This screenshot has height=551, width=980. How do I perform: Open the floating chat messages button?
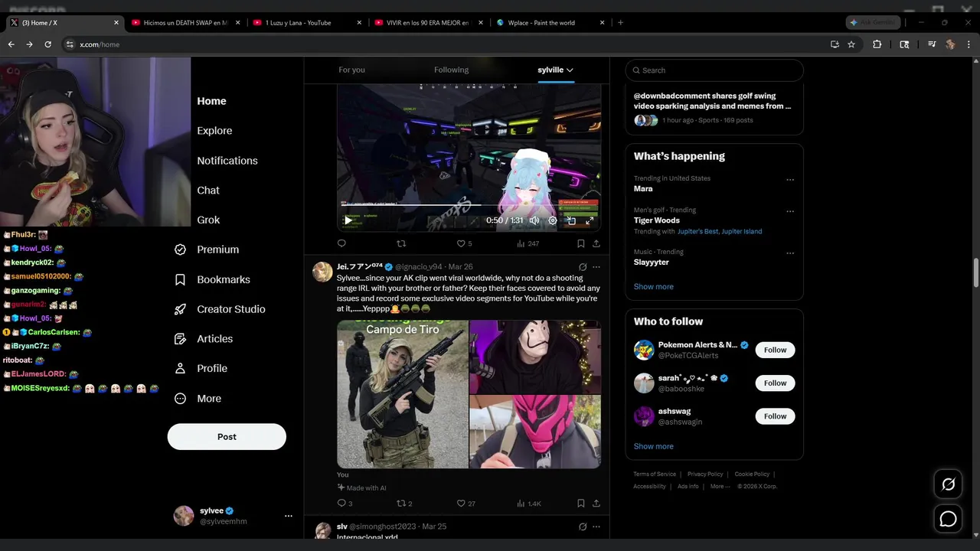pos(948,519)
